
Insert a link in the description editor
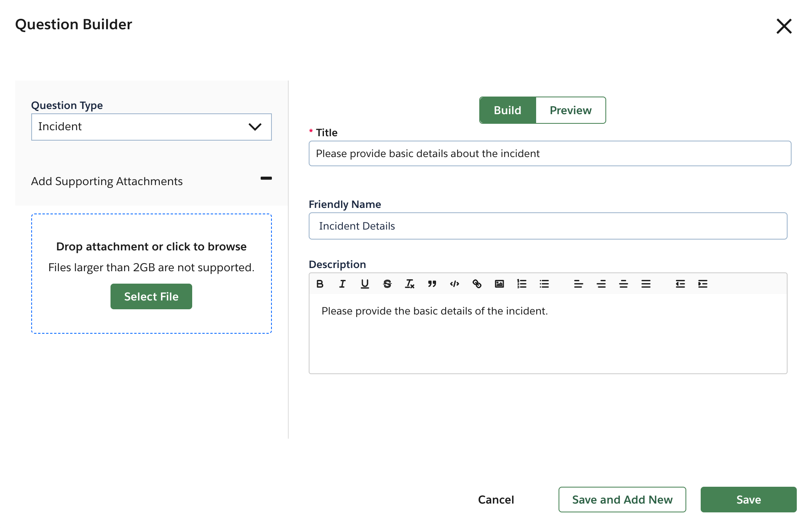(x=477, y=284)
